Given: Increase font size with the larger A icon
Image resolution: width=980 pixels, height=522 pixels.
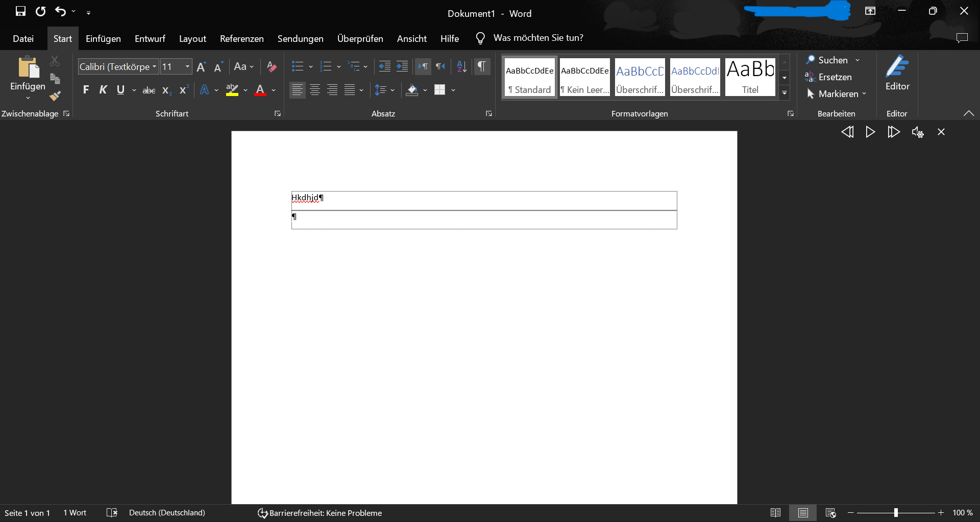Looking at the screenshot, I should 201,67.
